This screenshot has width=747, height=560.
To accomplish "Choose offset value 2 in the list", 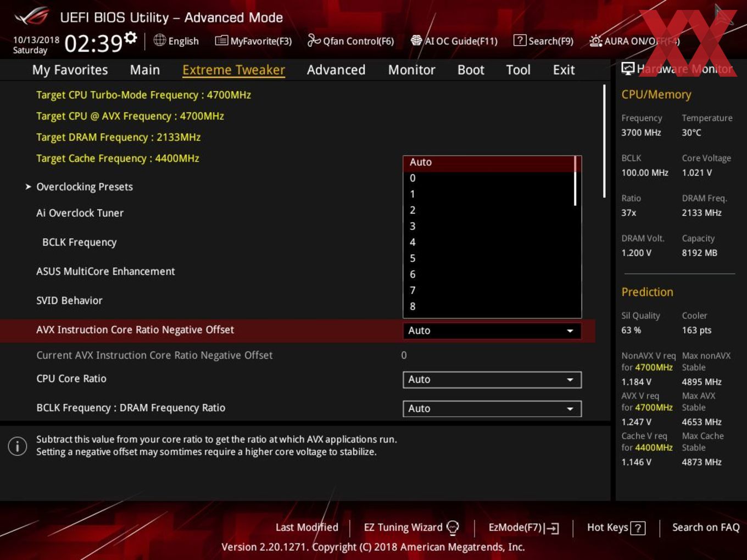I will click(489, 210).
